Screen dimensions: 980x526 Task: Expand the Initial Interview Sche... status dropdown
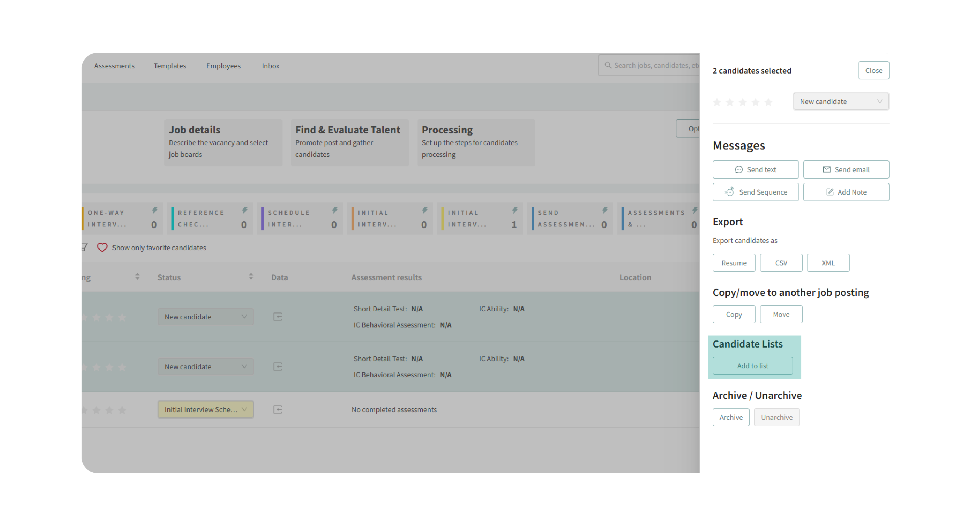tap(206, 410)
